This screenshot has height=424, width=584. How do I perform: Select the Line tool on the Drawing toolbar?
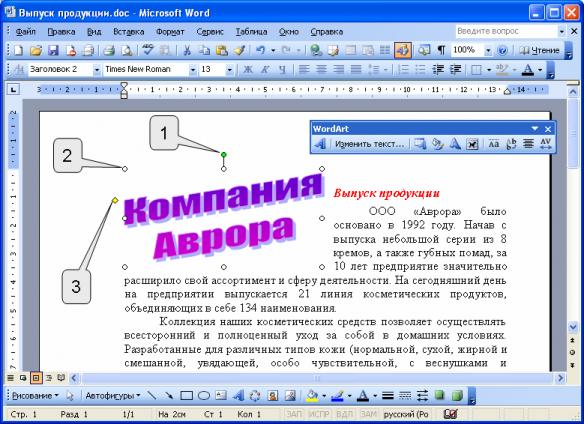(152, 395)
